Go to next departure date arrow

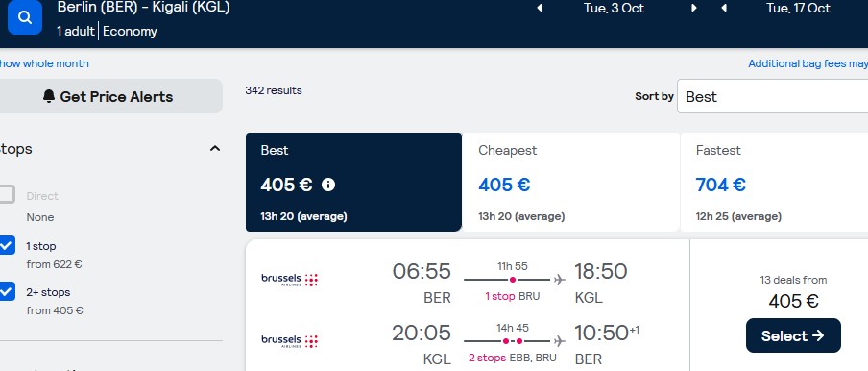pyautogui.click(x=694, y=9)
